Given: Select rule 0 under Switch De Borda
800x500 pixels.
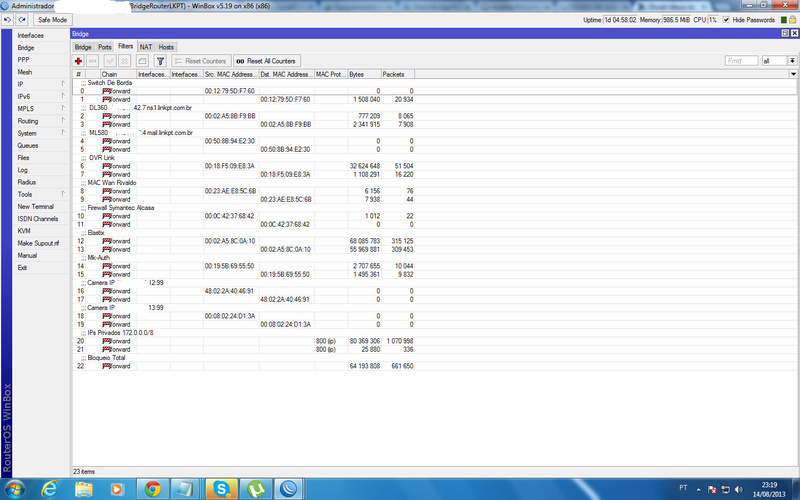Looking at the screenshot, I should click(244, 91).
